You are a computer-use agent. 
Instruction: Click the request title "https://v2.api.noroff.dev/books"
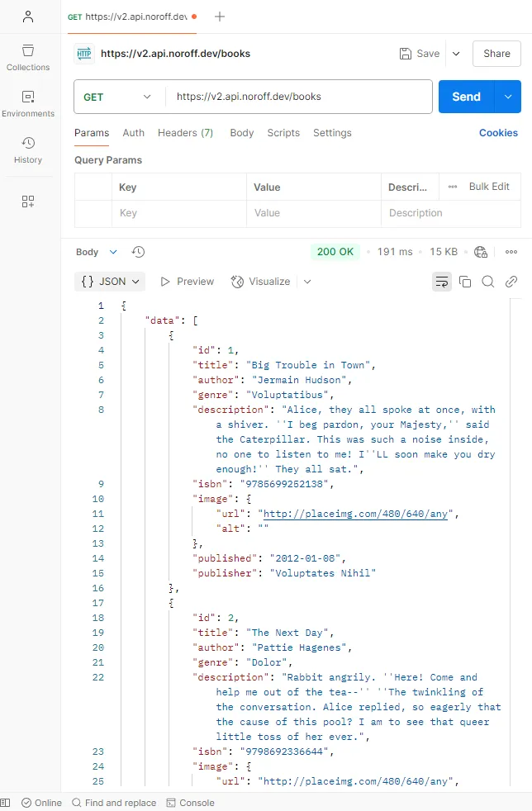[175, 54]
